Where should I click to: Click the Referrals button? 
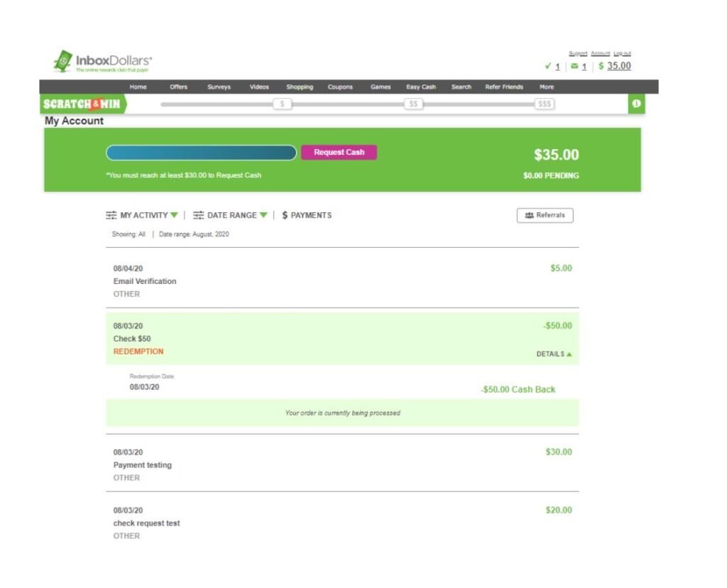pos(545,215)
